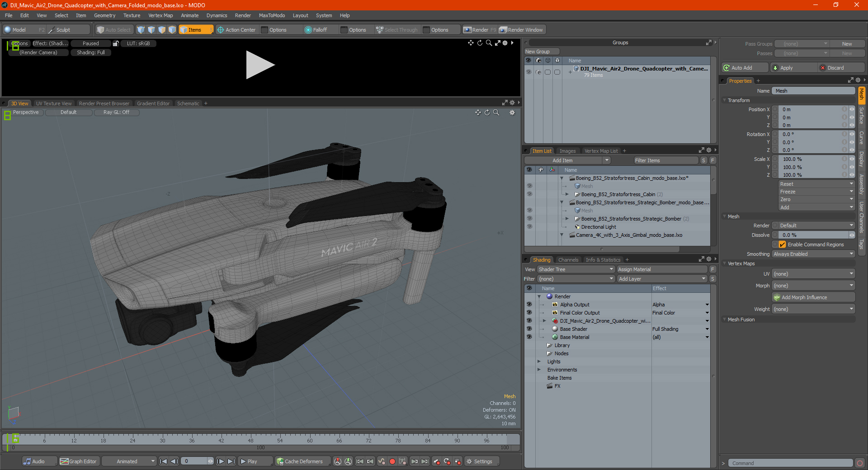Open the Action Center tool
The width and height of the screenshot is (868, 470).
(236, 30)
